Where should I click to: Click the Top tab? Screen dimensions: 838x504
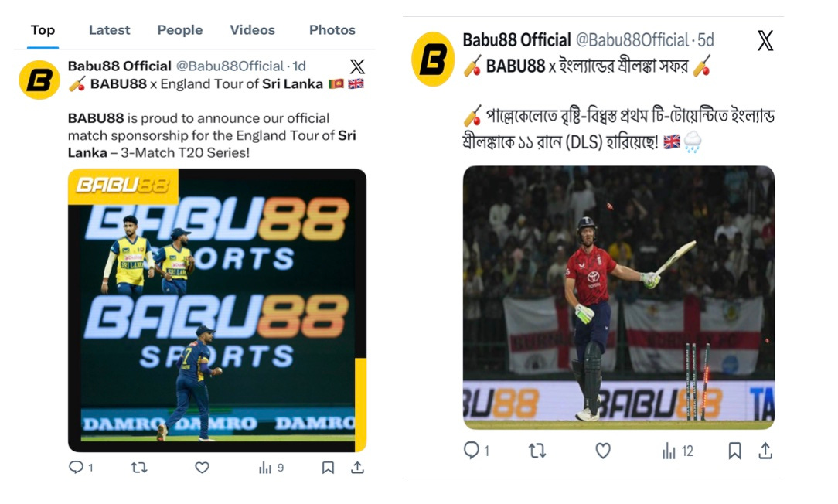point(43,30)
